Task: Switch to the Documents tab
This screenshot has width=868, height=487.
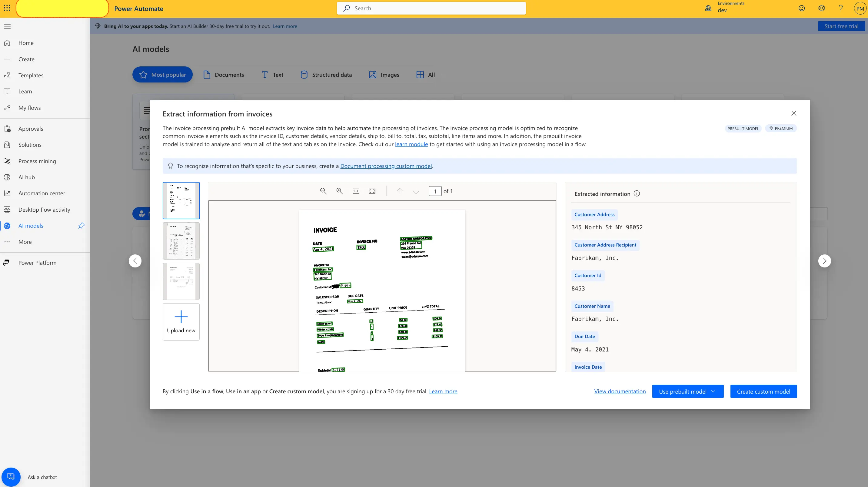Action: (223, 75)
